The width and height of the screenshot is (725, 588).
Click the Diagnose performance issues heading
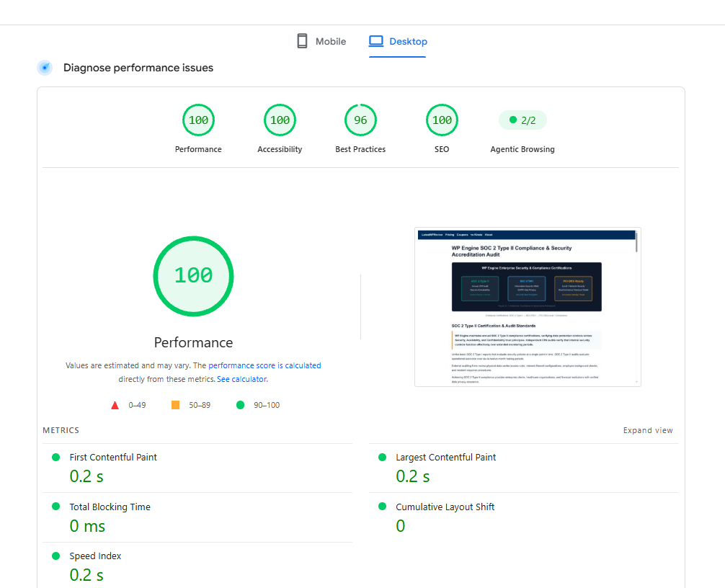(x=138, y=68)
